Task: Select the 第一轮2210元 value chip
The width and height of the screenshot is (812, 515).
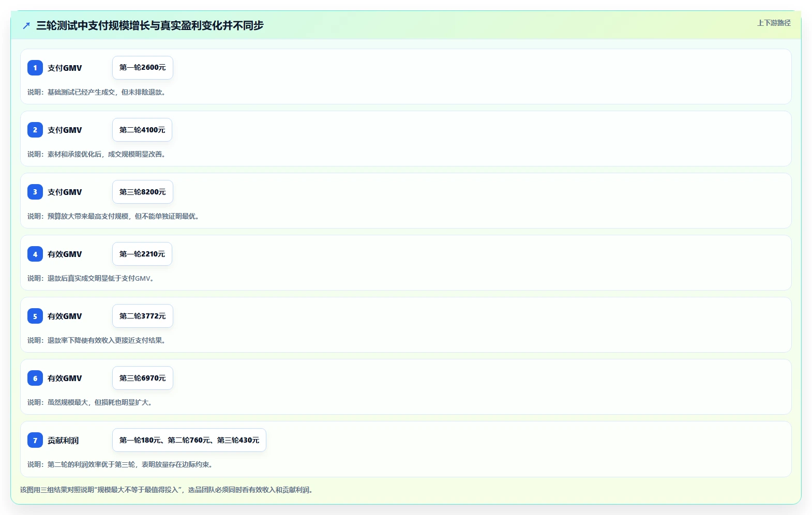Action: point(142,254)
